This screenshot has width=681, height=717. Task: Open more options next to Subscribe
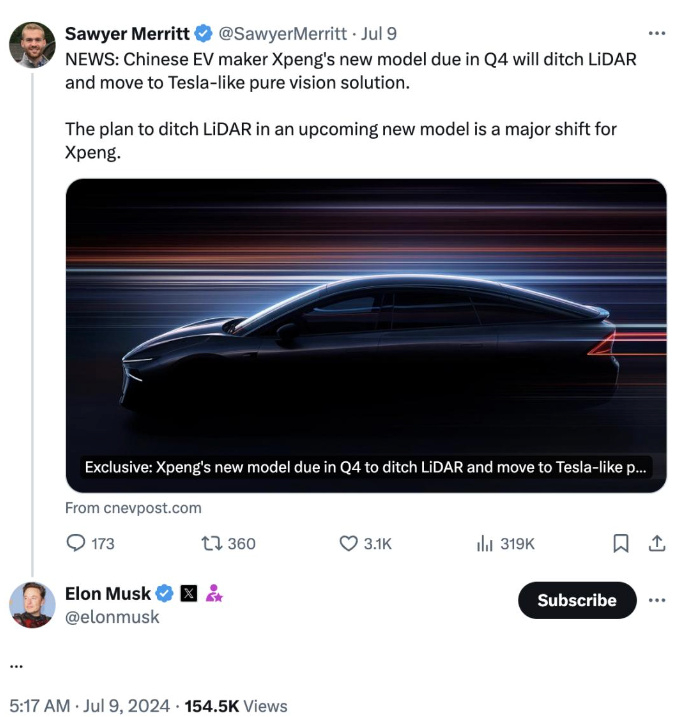(x=656, y=600)
